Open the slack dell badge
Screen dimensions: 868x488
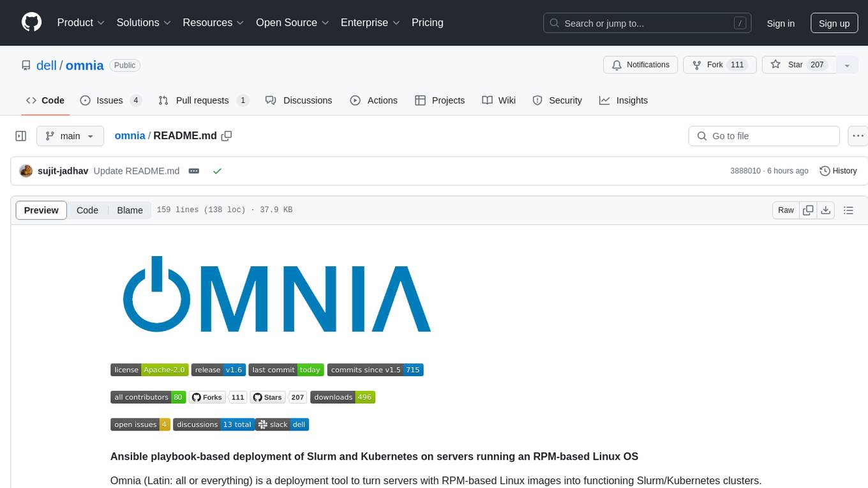click(282, 425)
